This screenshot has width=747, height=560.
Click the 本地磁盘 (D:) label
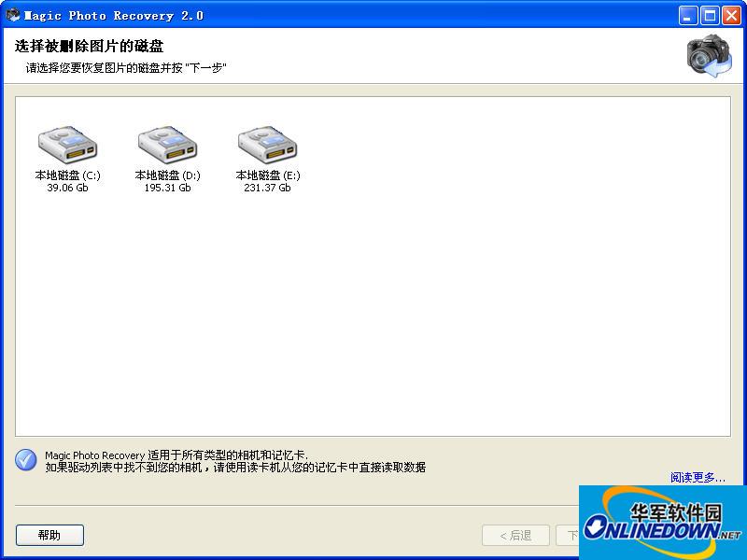168,175
